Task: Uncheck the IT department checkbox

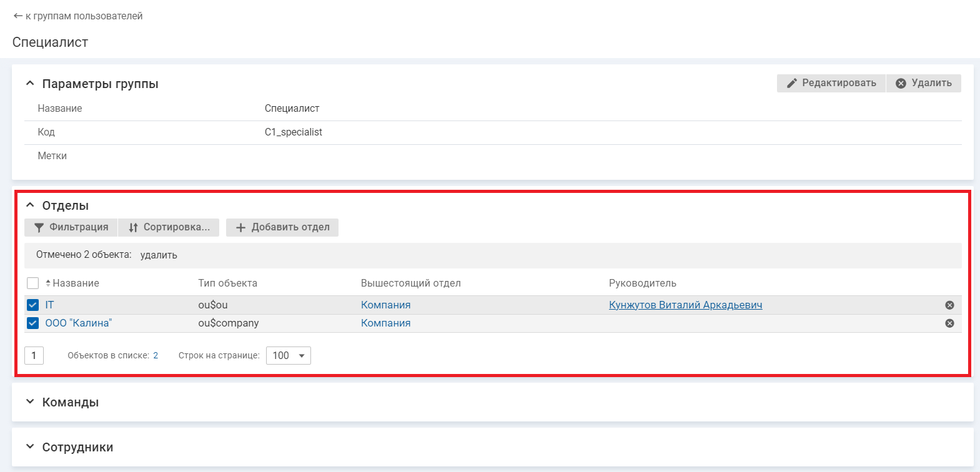Action: tap(33, 305)
